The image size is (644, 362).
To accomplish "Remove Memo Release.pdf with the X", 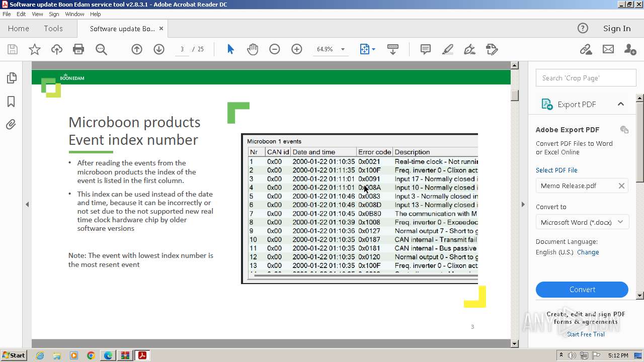I will [621, 186].
